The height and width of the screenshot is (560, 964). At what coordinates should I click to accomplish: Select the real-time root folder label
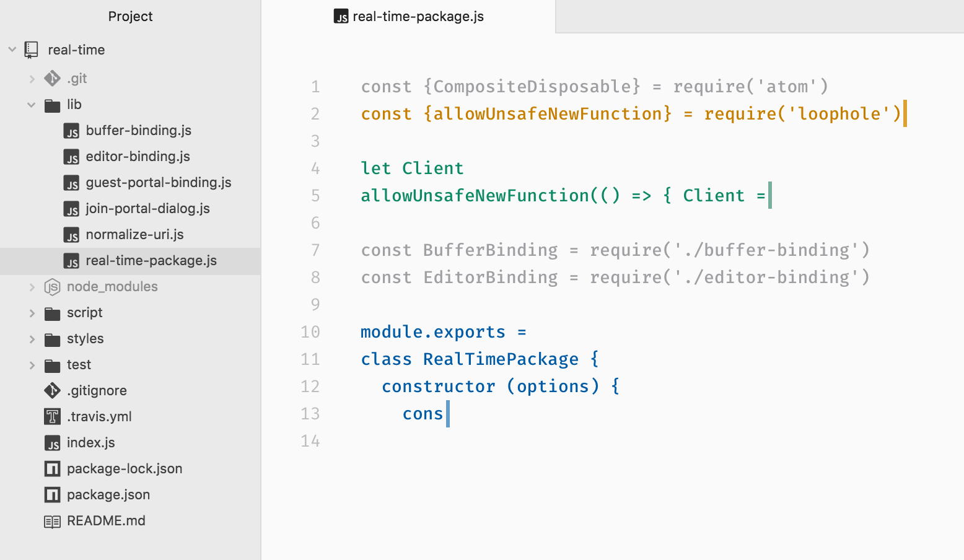76,50
